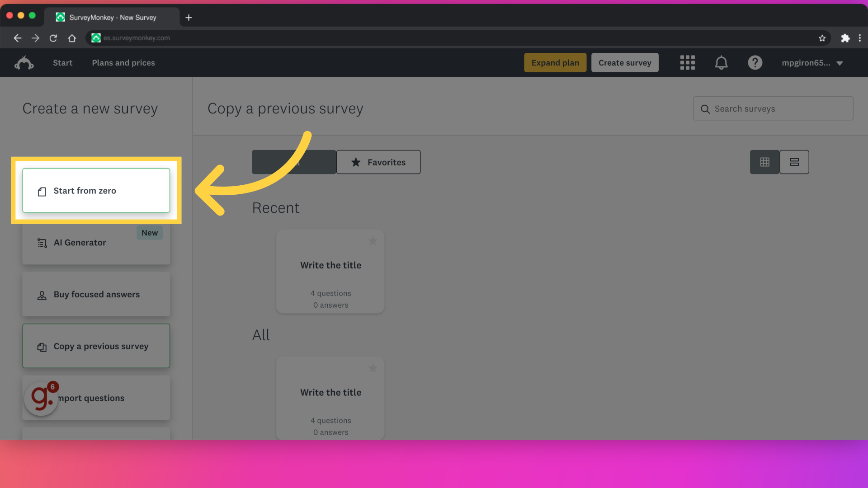Select the Copy a previous survey icon
The height and width of the screenshot is (488, 868).
click(x=41, y=346)
